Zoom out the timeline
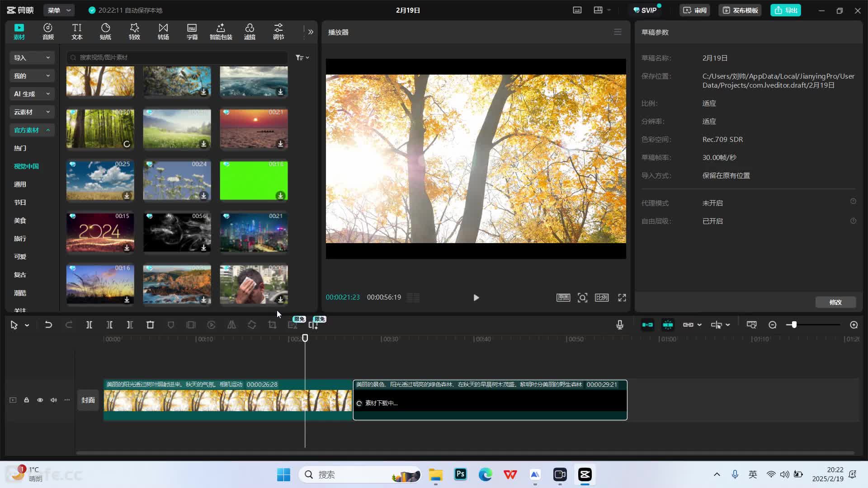The height and width of the screenshot is (488, 868). click(x=773, y=325)
